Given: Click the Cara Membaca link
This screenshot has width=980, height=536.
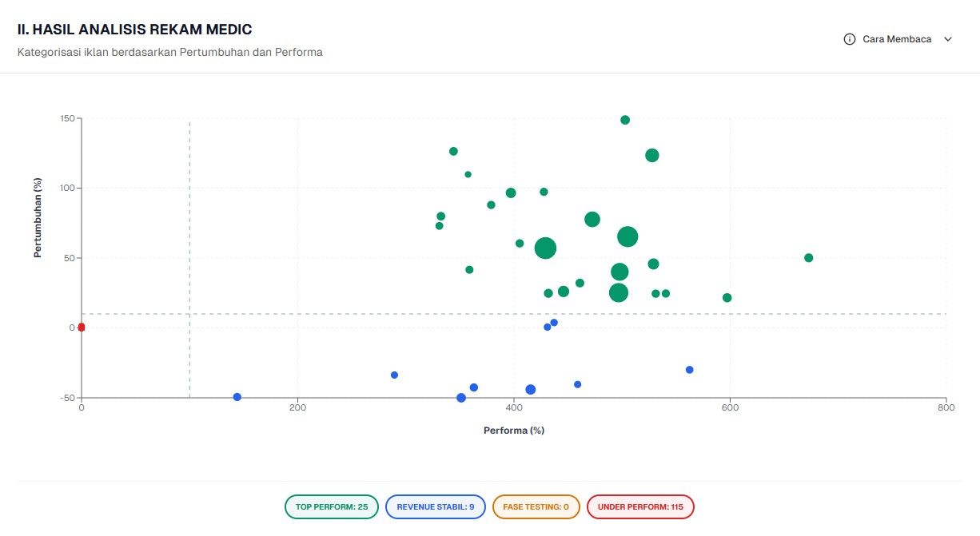Looking at the screenshot, I should (896, 38).
